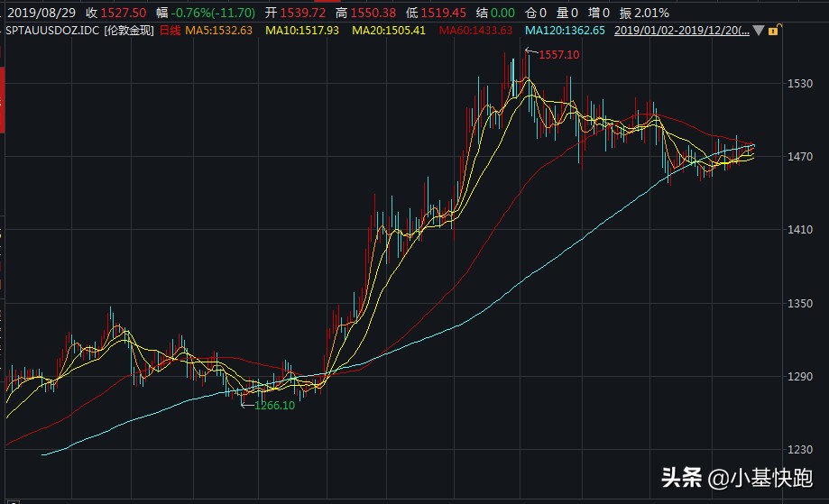The width and height of the screenshot is (829, 504).
Task: Click the 1410 price axis label
Action: click(800, 230)
